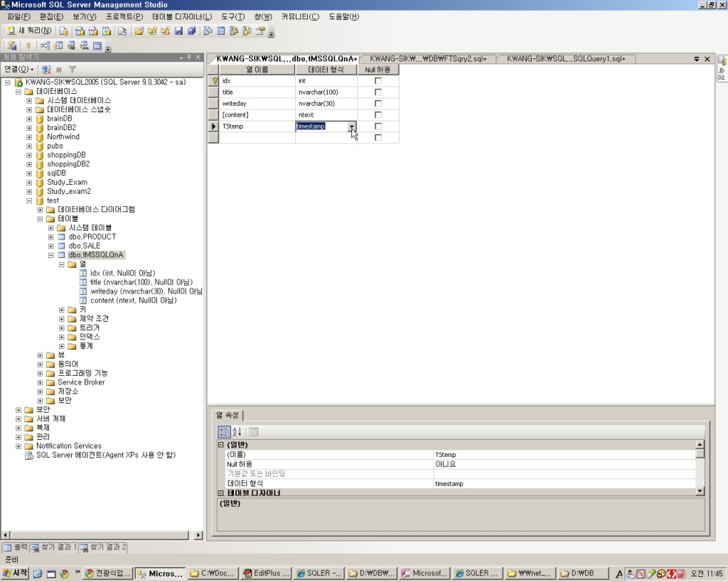Open an Analysis Services XMLA query
Viewport: 728px width, 582px height.
(107, 31)
